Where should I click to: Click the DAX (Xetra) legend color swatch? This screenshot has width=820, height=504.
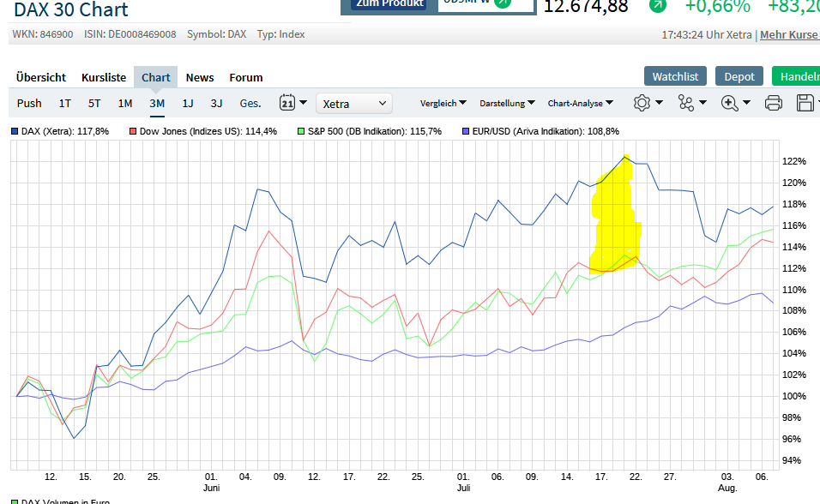point(15,132)
